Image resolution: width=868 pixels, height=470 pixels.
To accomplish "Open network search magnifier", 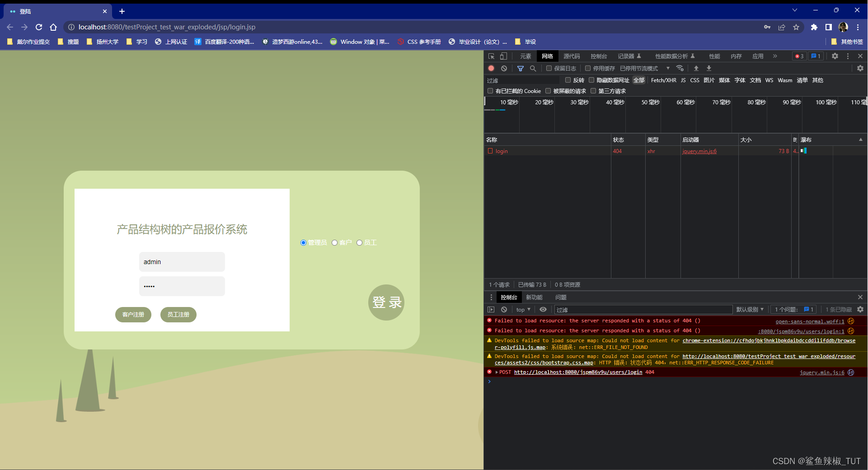I will (x=533, y=68).
